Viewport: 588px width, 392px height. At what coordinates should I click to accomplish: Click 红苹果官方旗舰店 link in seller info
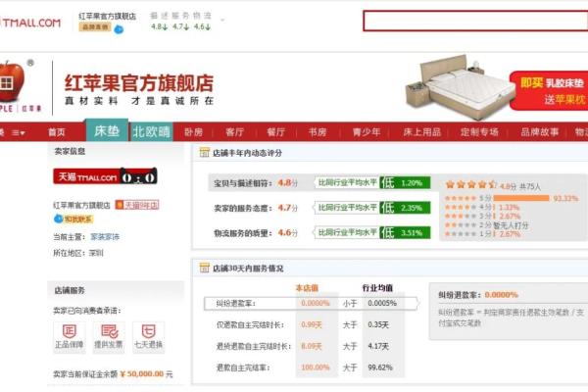point(81,205)
